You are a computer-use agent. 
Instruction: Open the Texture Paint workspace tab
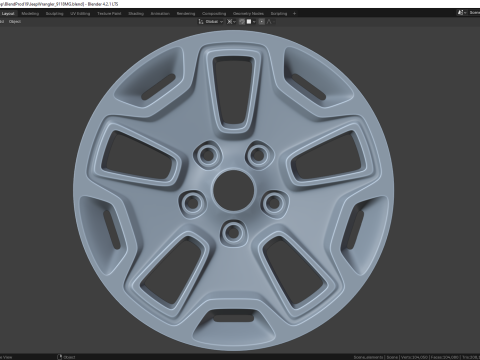[109, 14]
